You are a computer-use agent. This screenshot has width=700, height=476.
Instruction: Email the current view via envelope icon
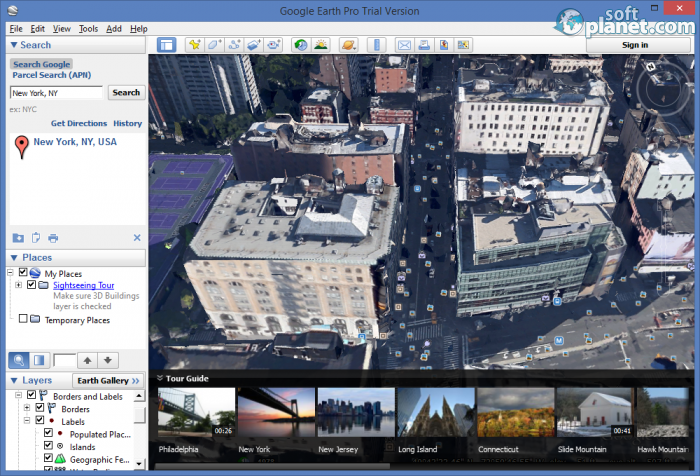tap(404, 45)
